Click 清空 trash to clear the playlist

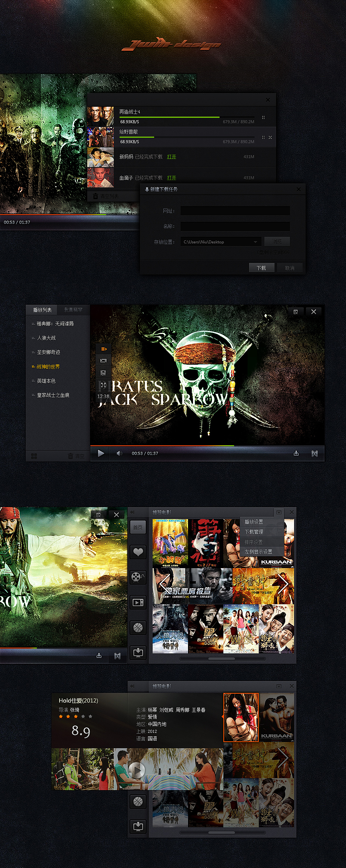[76, 456]
